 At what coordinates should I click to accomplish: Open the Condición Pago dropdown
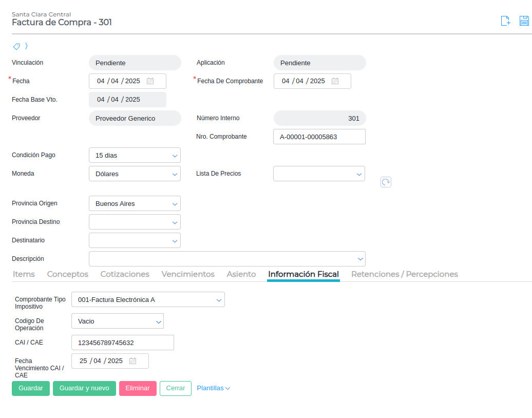(135, 155)
